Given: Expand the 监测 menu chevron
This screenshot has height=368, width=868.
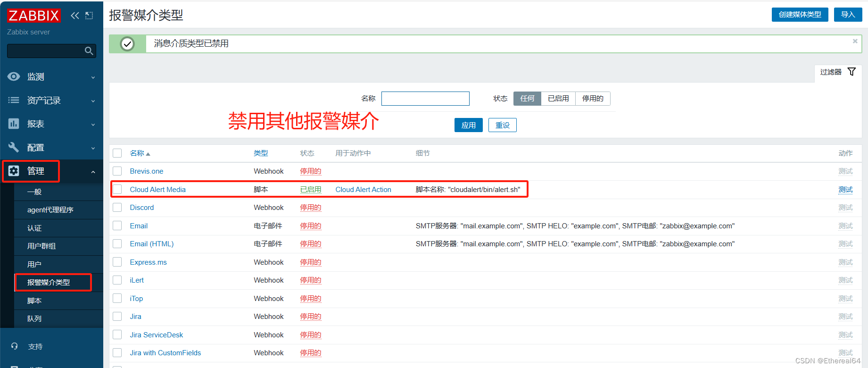Looking at the screenshot, I should pyautogui.click(x=93, y=77).
